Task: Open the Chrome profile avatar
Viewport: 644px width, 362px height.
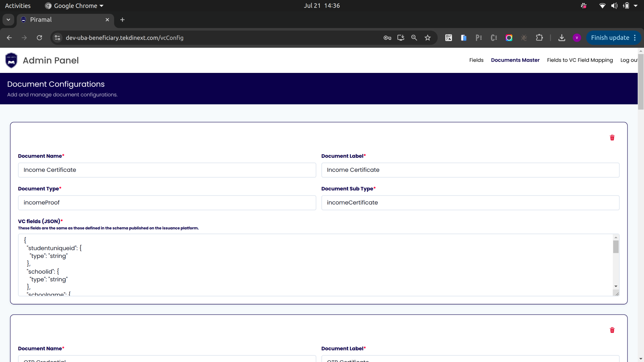Action: (x=576, y=38)
